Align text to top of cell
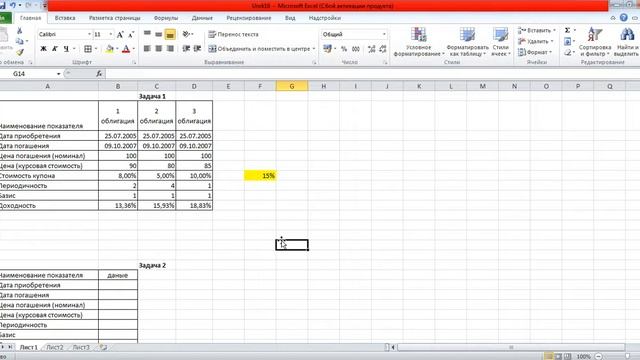The width and height of the screenshot is (640, 360). click(x=147, y=34)
